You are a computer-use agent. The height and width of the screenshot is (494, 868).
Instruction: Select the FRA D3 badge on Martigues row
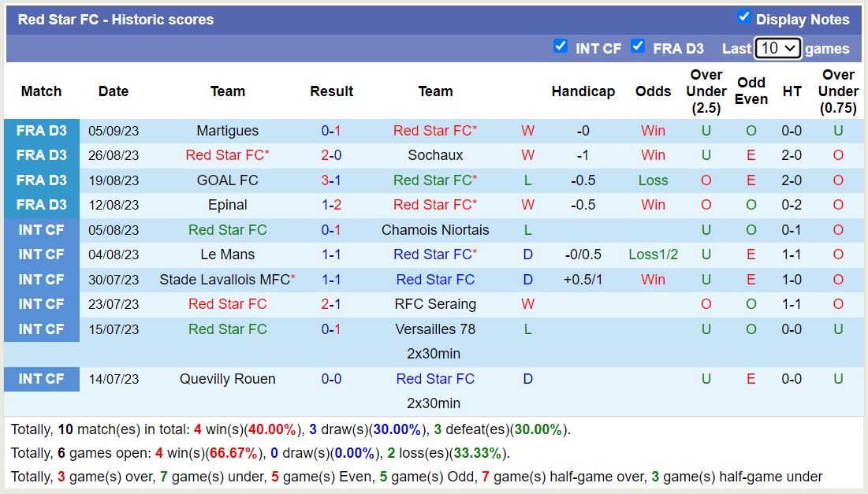(41, 130)
